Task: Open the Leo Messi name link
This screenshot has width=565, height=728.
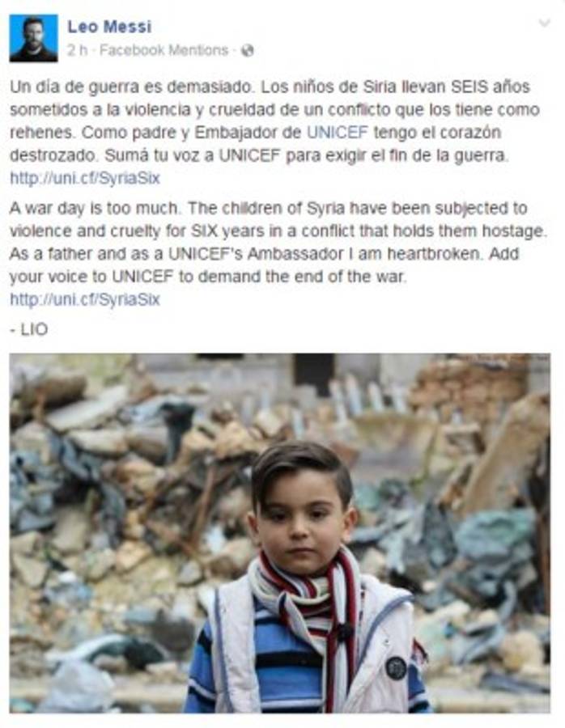Action: [x=109, y=27]
